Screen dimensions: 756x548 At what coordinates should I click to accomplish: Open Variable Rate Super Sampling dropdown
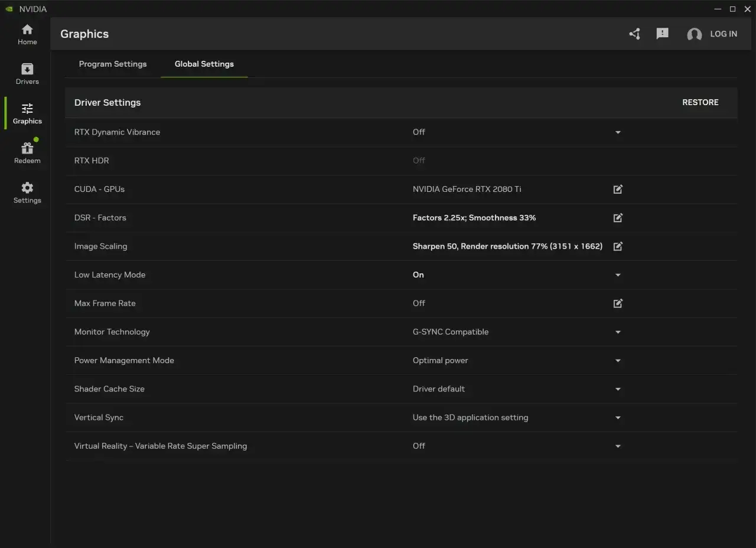click(x=618, y=446)
